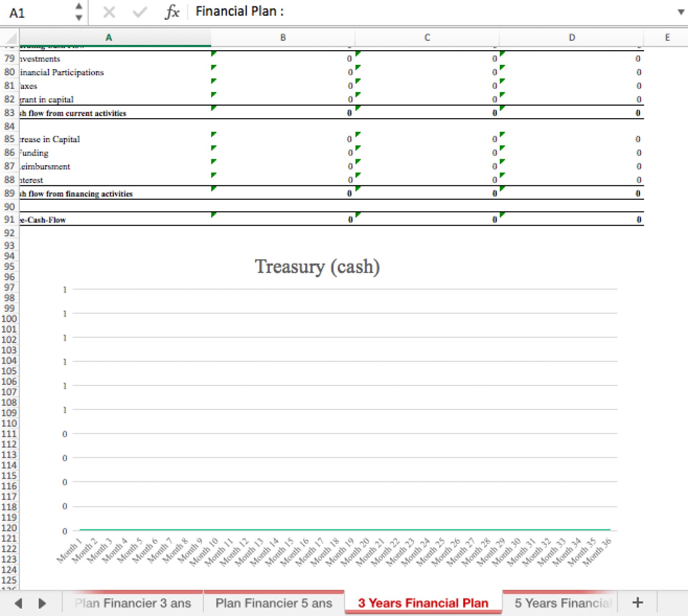Click the 'Month 20' axis label
The height and width of the screenshot is (616, 688).
coord(355,552)
